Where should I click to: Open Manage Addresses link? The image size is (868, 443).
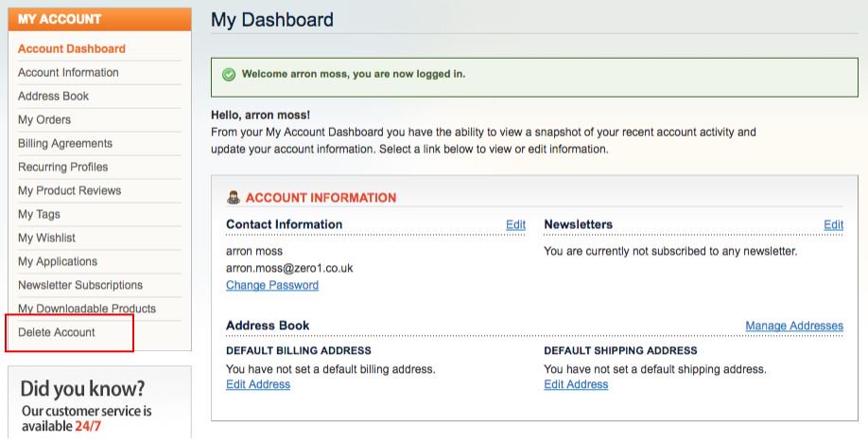[x=794, y=326]
